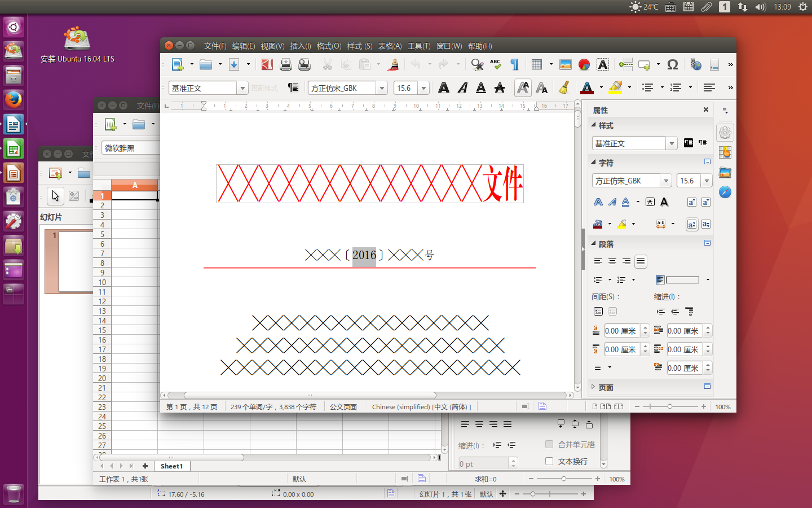Click the word count status bar field
This screenshot has height=508, width=812.
click(x=273, y=407)
